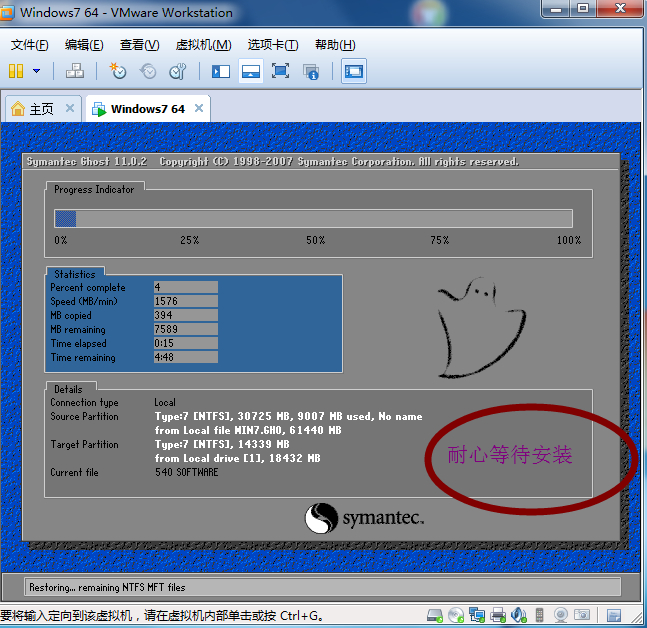Select the Windows7 64 tab
The height and width of the screenshot is (628, 647).
(147, 109)
